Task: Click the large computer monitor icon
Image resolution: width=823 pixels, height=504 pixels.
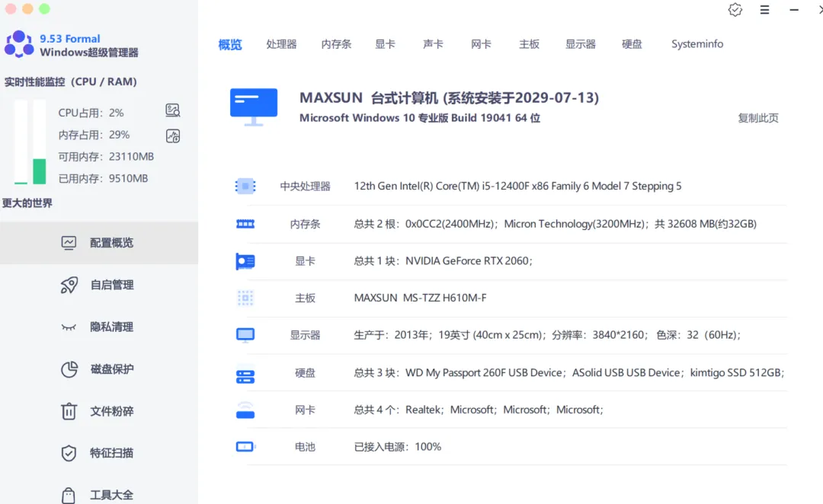Action: pos(254,107)
